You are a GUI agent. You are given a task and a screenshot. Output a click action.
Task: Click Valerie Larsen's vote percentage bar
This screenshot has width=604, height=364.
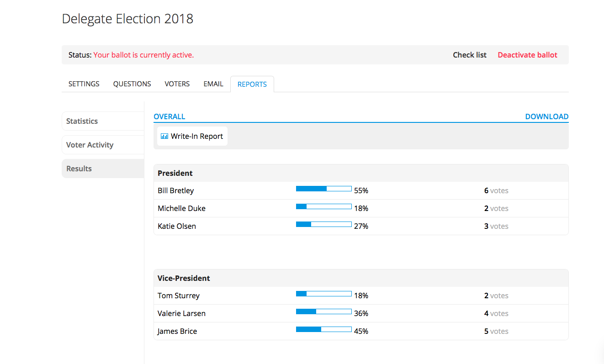[x=323, y=311]
